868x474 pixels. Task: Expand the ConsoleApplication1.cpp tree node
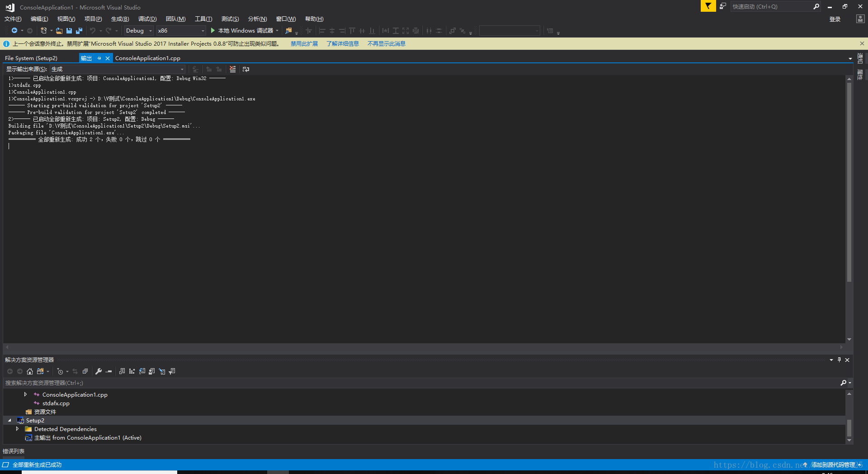pos(25,394)
